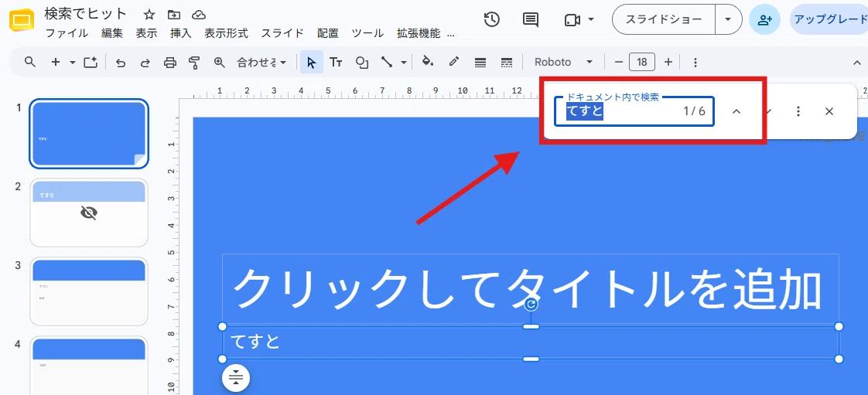
Task: Click the rotation handle above text box
Action: pyautogui.click(x=531, y=305)
